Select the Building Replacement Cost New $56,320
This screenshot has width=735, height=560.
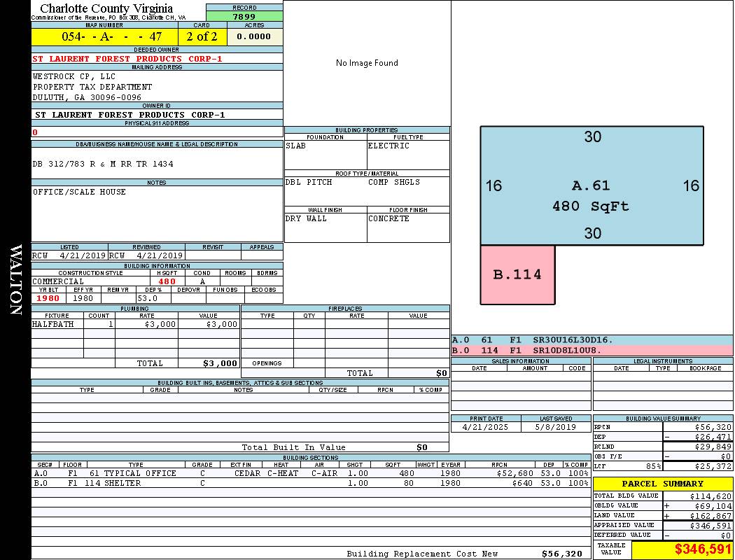click(561, 554)
